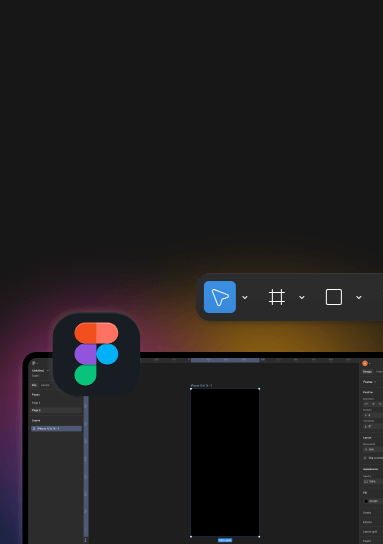Screen dimensions: 383x544
Task: Click the large Figma app logo
Action: tap(96, 354)
